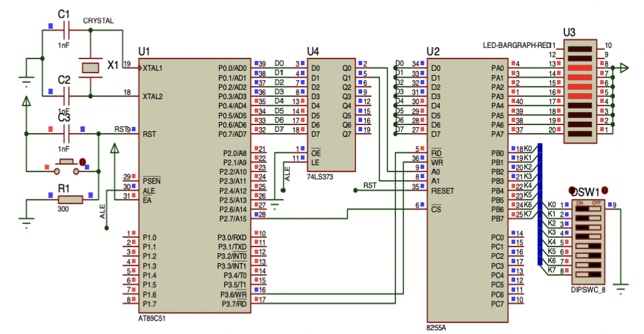Click the red actuator dot on the reset push button
The height and width of the screenshot is (334, 644).
82,163
